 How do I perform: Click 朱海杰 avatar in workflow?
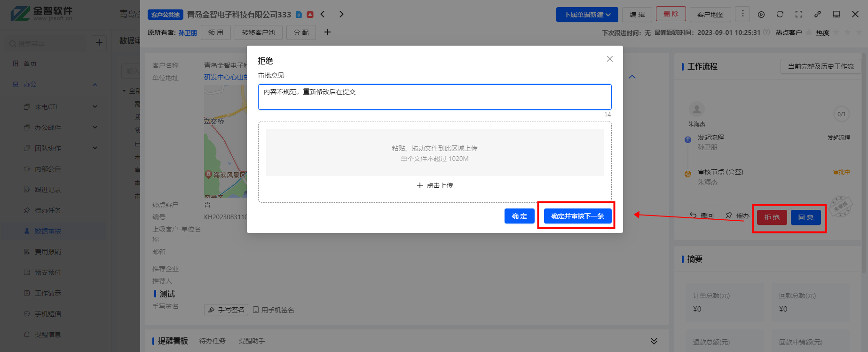point(696,109)
